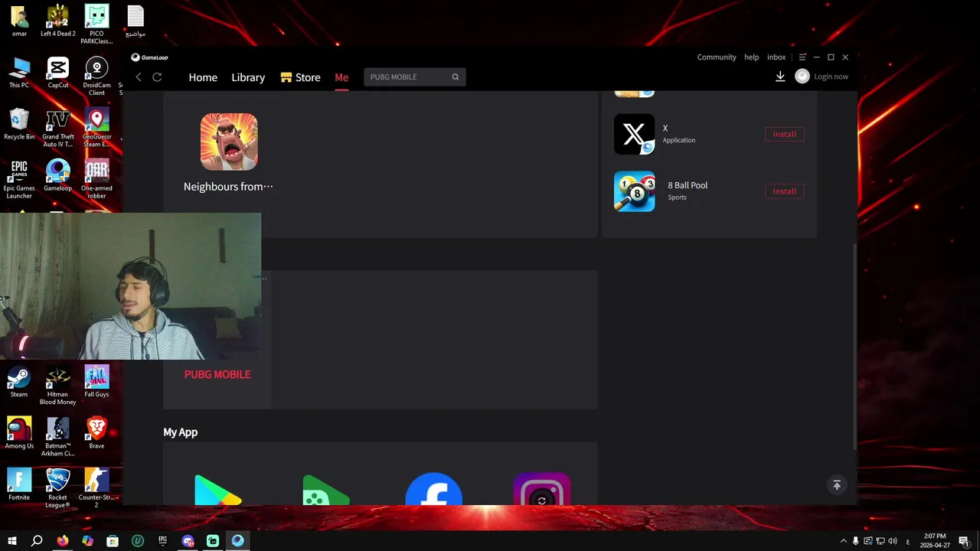Viewport: 980px width, 551px height.
Task: Open GameLoop hamburger settings menu
Action: tap(802, 57)
